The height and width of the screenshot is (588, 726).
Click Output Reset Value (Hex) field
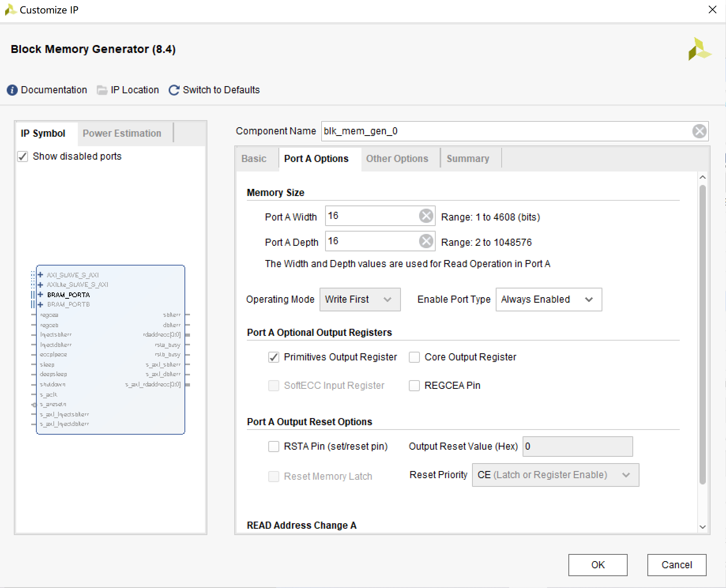(577, 447)
